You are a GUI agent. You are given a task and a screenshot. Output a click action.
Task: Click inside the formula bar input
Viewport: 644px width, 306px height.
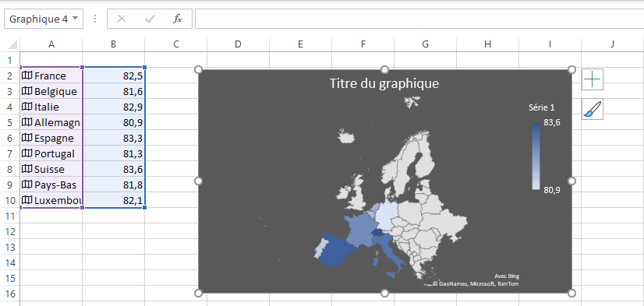point(419,19)
